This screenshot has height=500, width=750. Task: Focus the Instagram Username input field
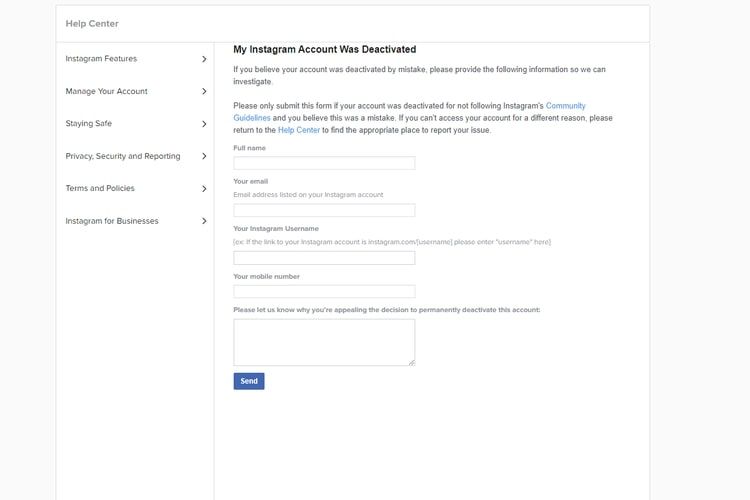tap(324, 258)
